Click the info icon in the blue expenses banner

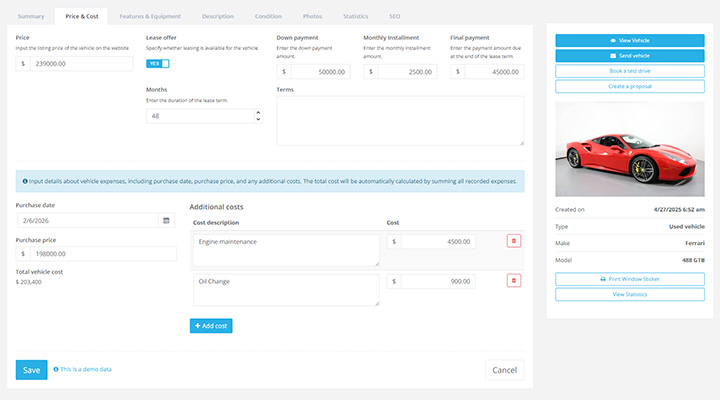(x=25, y=181)
